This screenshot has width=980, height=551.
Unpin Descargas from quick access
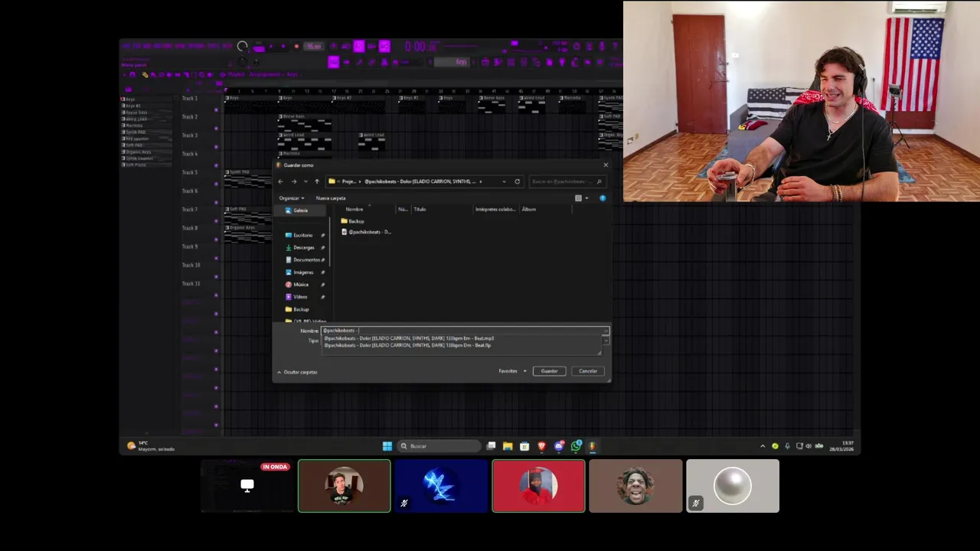pos(322,247)
